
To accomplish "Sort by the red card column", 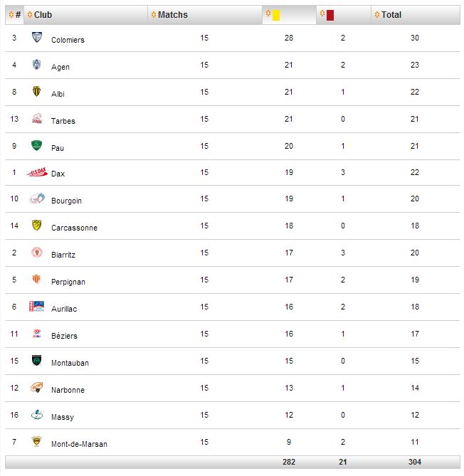I will pyautogui.click(x=344, y=14).
